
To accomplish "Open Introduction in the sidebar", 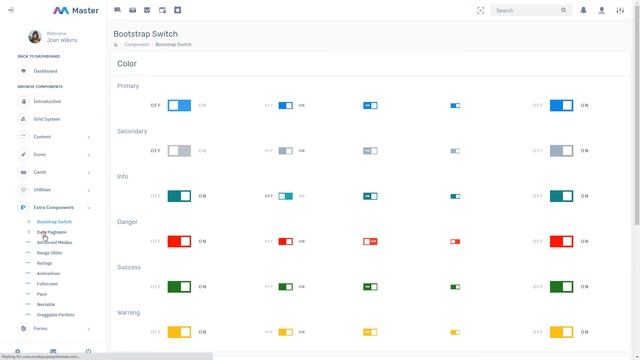I will click(x=47, y=101).
